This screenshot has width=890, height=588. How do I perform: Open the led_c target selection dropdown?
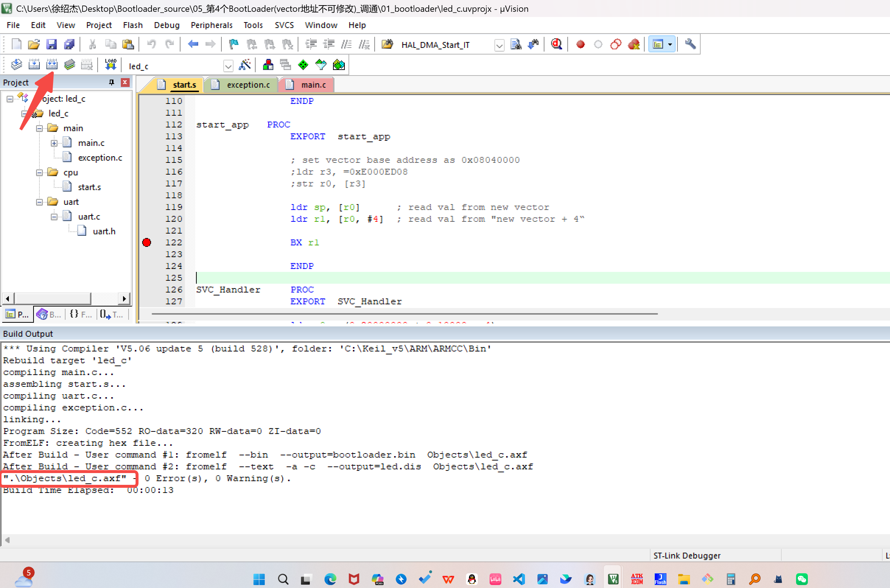tap(228, 66)
